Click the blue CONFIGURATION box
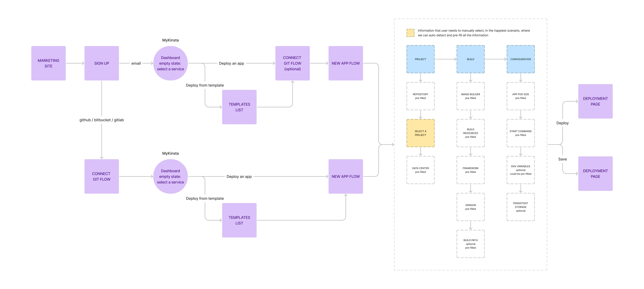 click(x=521, y=59)
